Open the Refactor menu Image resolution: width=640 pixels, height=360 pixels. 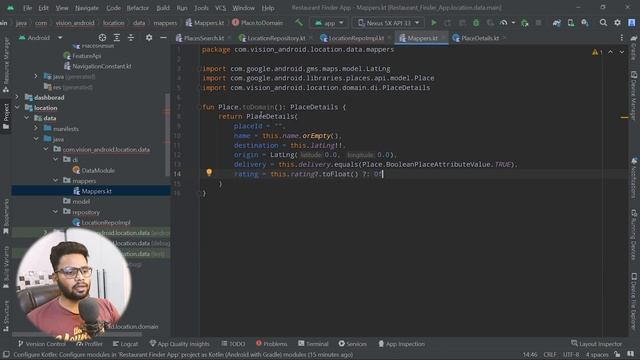[x=138, y=8]
